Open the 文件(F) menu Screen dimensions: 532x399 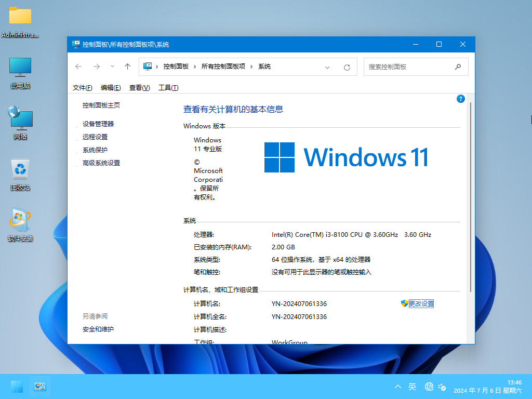point(83,88)
